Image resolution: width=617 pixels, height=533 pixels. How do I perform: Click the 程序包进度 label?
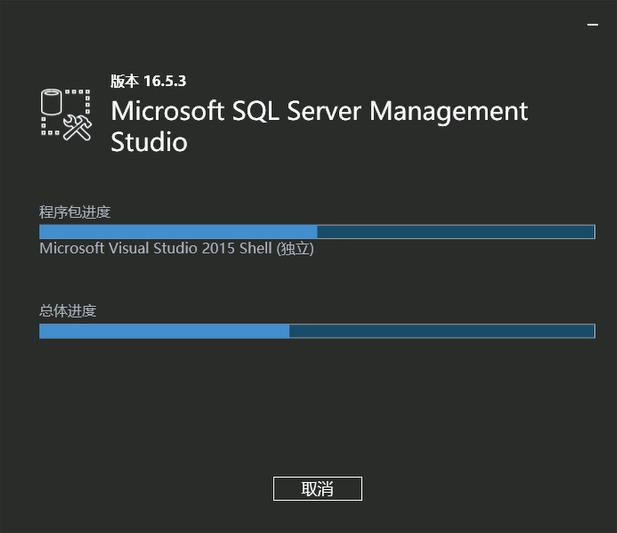74,212
